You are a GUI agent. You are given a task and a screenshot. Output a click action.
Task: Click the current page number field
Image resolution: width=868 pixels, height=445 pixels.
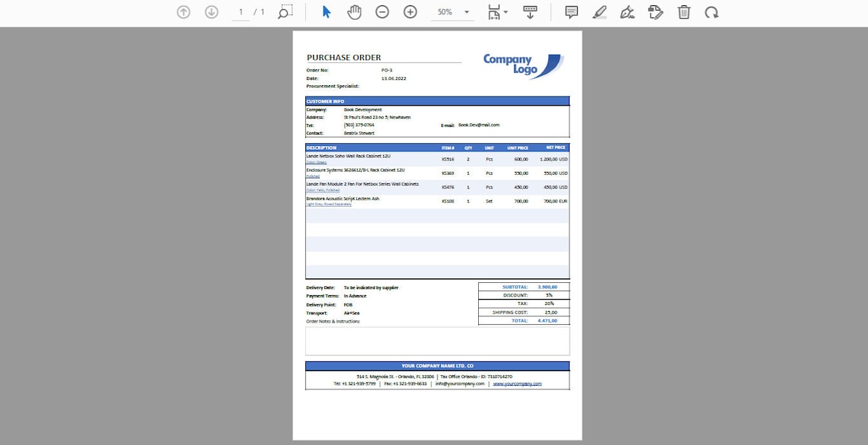point(241,12)
